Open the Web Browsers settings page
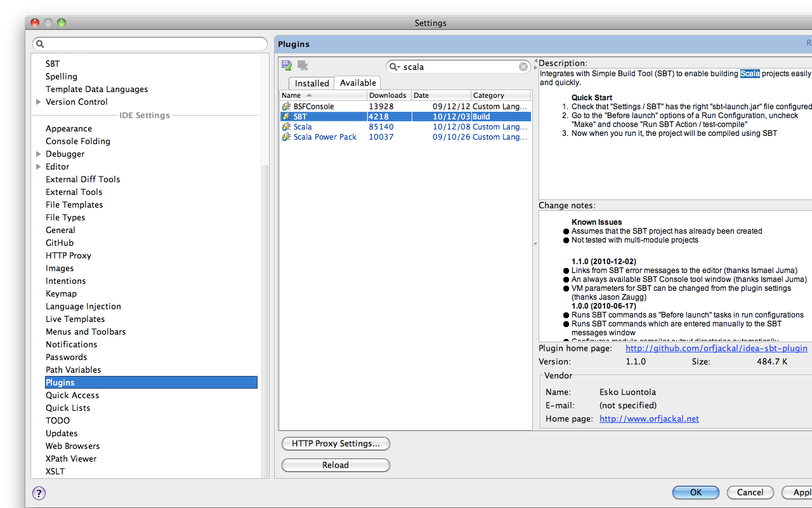This screenshot has width=812, height=508. (72, 446)
